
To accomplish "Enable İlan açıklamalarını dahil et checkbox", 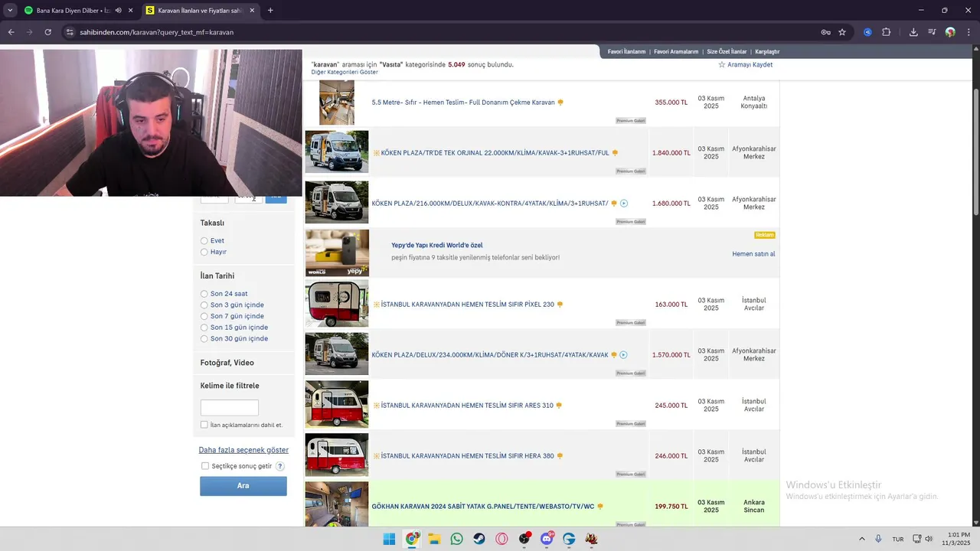I will (x=204, y=425).
